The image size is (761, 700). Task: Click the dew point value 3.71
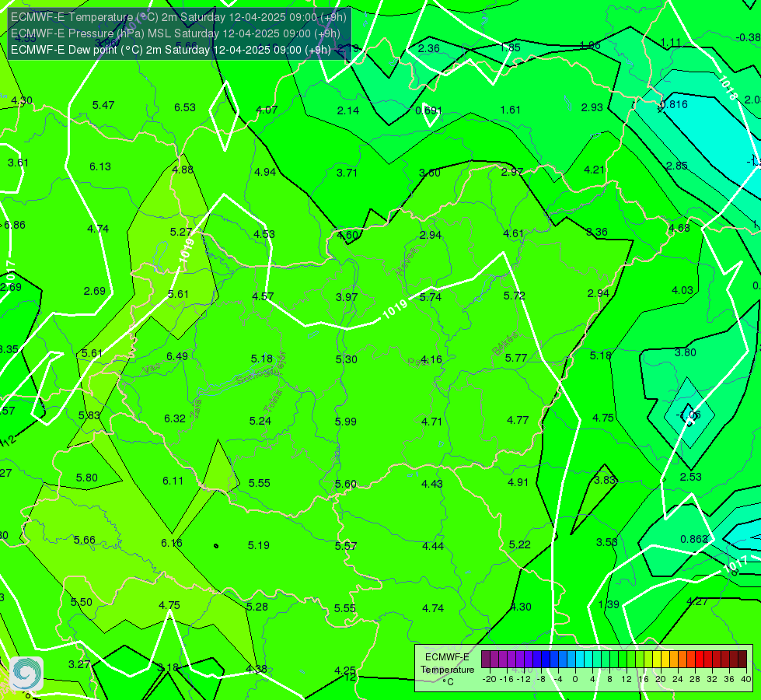[x=347, y=173]
